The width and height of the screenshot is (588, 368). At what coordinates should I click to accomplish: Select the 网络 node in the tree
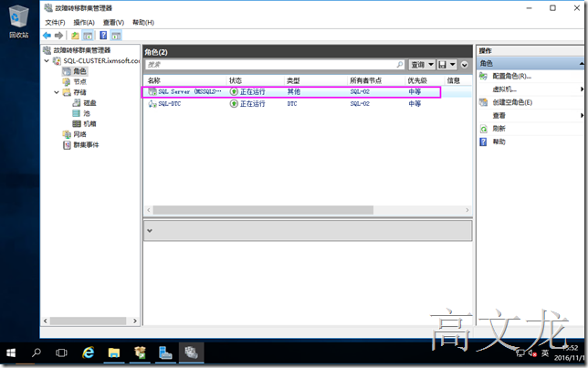point(79,134)
